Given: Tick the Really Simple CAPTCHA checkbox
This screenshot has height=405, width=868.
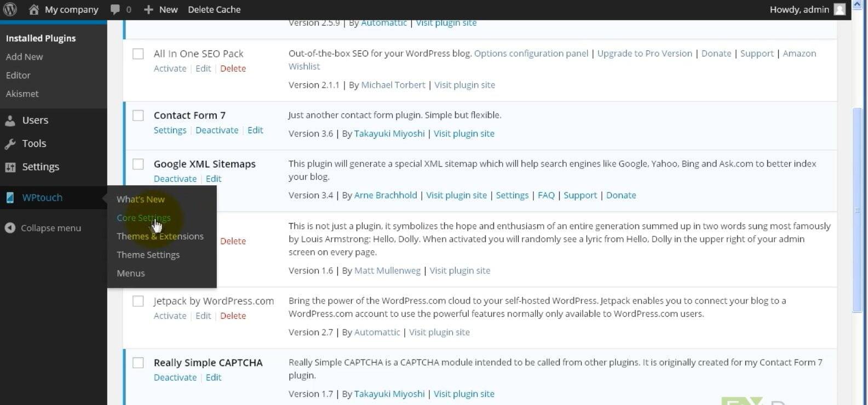Looking at the screenshot, I should click(139, 363).
